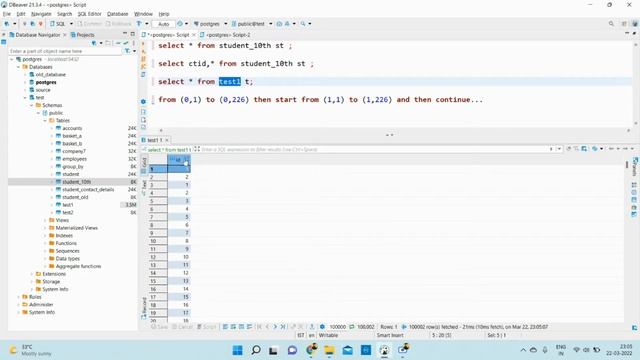Expand the Extensions node
The width and height of the screenshot is (640, 360).
tap(32, 274)
